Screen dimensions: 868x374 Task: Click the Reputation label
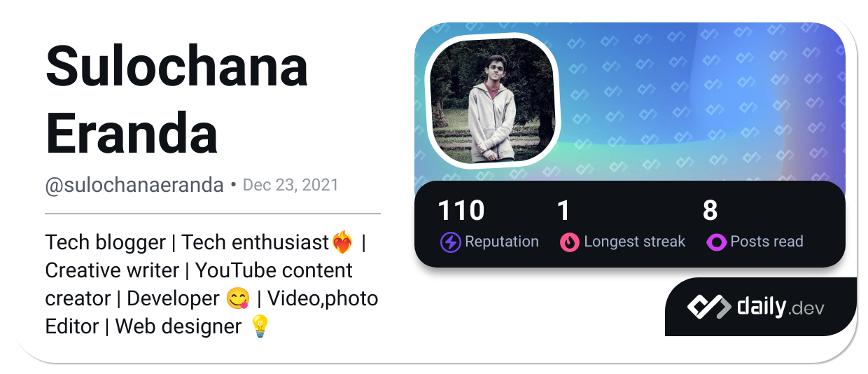coord(502,242)
